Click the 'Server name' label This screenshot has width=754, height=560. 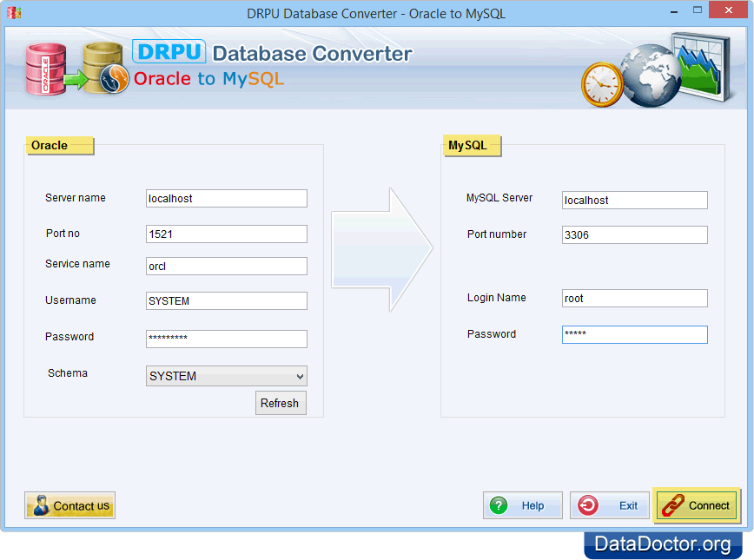[76, 198]
